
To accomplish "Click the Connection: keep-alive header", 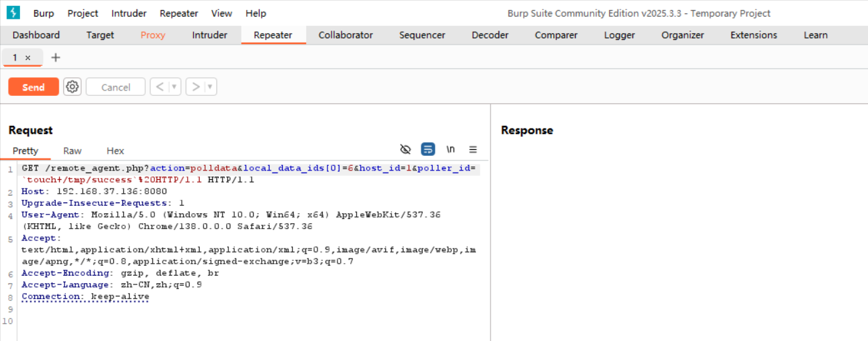I will click(x=85, y=296).
